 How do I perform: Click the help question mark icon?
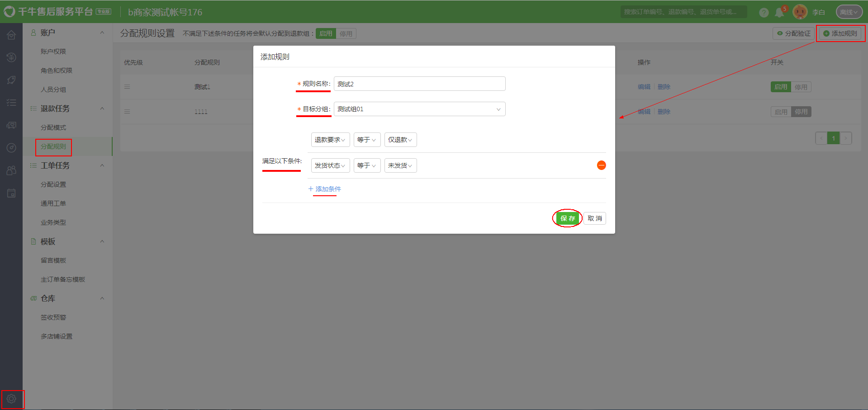764,13
